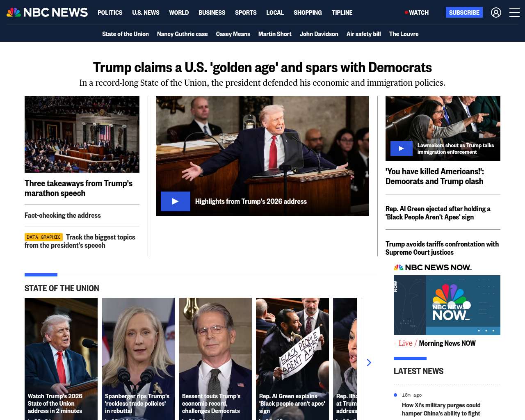Click the NBC News NOW logo header

433,267
